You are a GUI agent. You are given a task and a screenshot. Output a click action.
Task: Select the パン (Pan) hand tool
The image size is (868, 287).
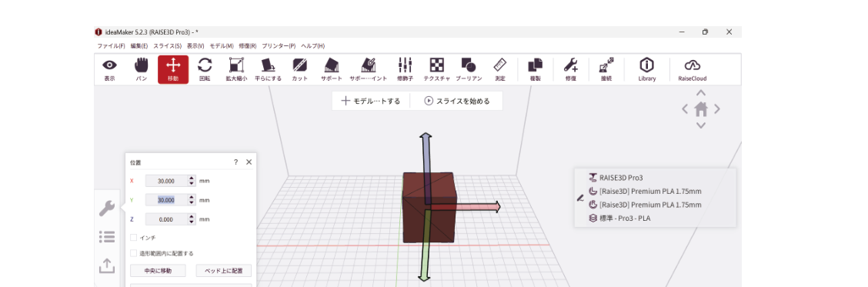click(142, 70)
